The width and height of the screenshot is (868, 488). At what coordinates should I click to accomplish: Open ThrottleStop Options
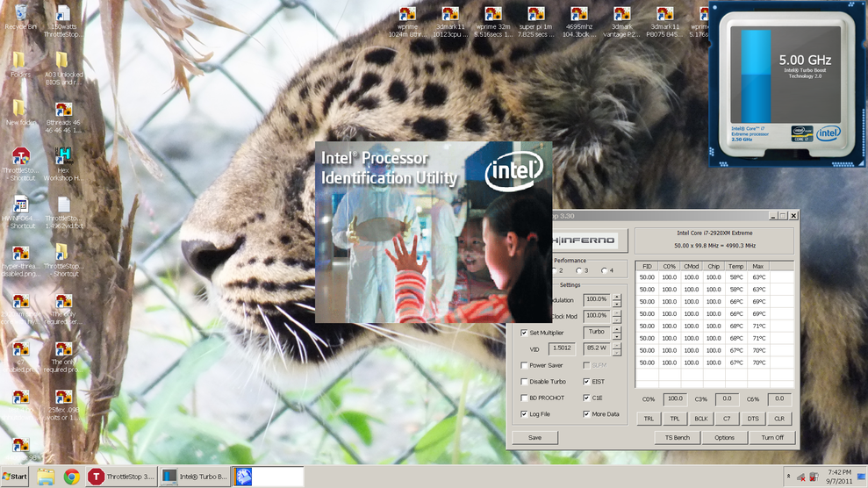[724, 438]
